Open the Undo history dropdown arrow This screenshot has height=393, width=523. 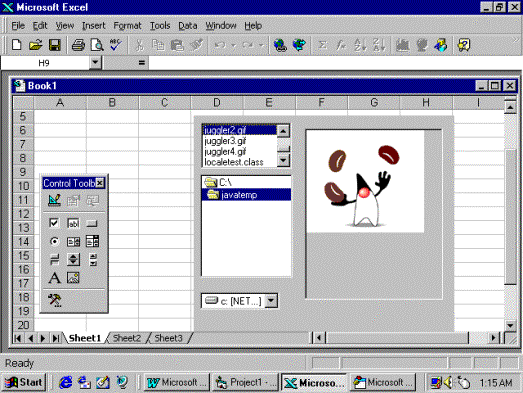pyautogui.click(x=233, y=45)
